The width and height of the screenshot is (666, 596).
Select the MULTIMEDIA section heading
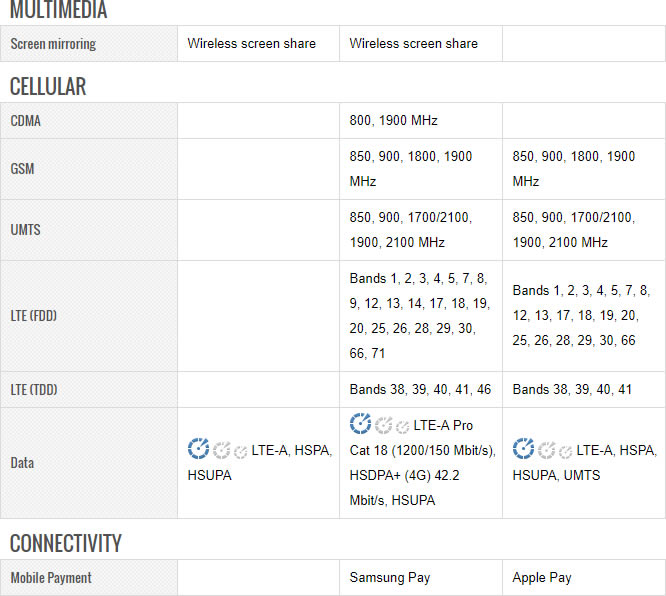[58, 11]
